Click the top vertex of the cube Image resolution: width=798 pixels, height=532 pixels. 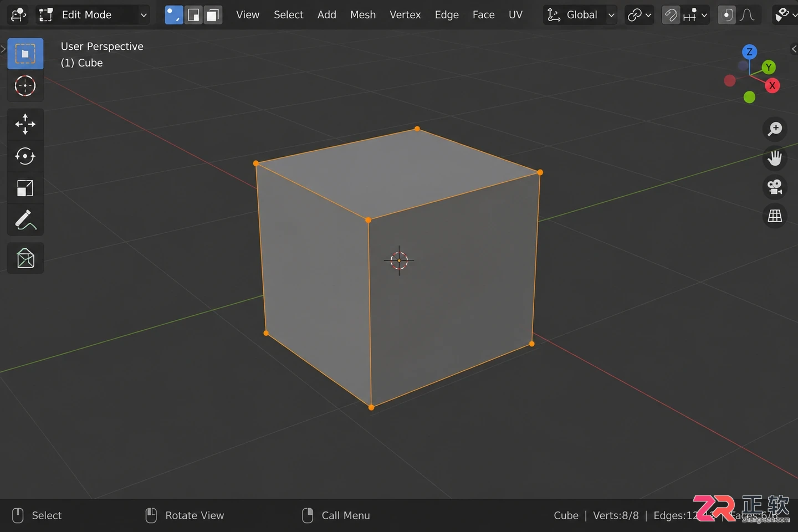pyautogui.click(x=417, y=129)
